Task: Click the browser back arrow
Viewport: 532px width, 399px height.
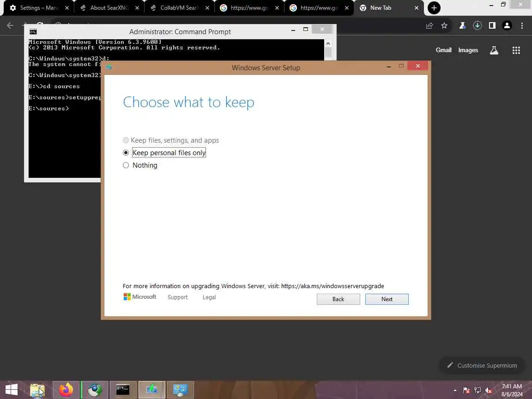Action: pos(10,25)
